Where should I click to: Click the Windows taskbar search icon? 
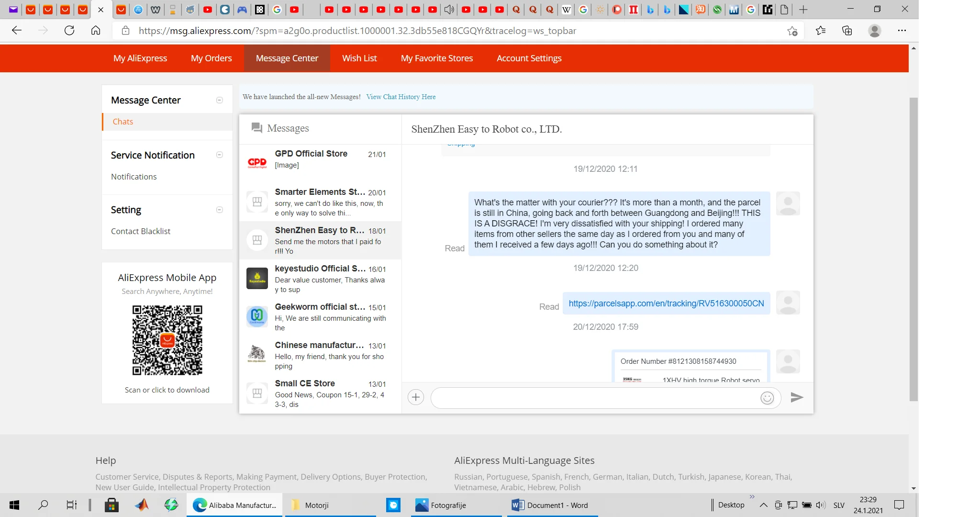[x=43, y=505]
